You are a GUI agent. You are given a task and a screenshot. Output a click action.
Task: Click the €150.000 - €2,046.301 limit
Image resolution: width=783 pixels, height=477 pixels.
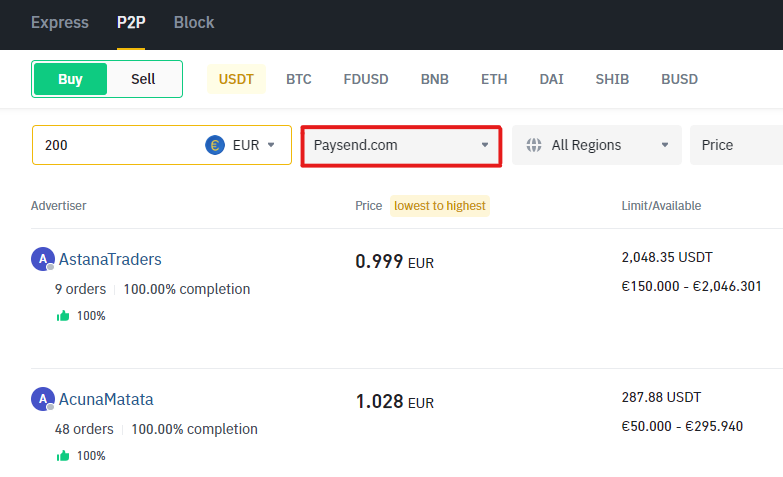[x=691, y=286]
